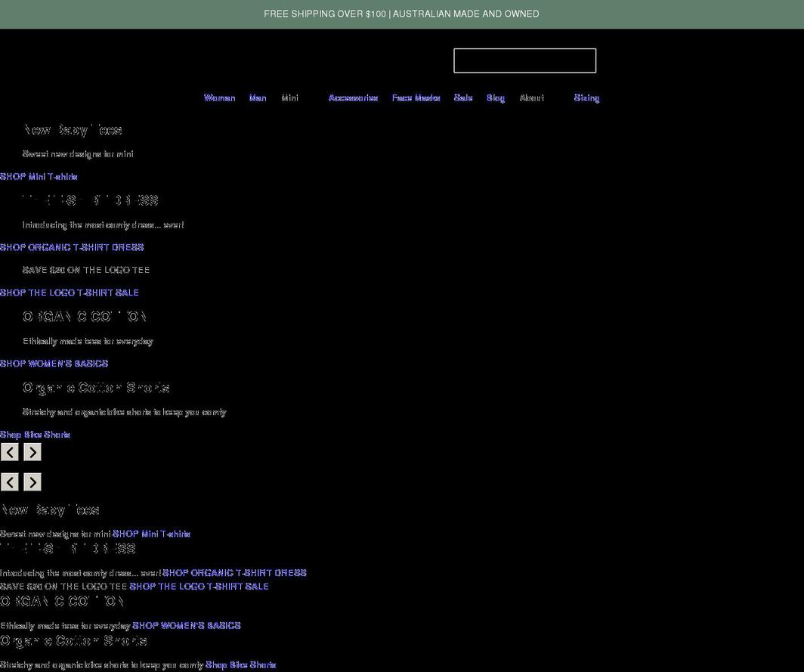The height and width of the screenshot is (672, 804).
Task: Open the SHOP WOMEN'S BASICS link
Action: [x=54, y=364]
